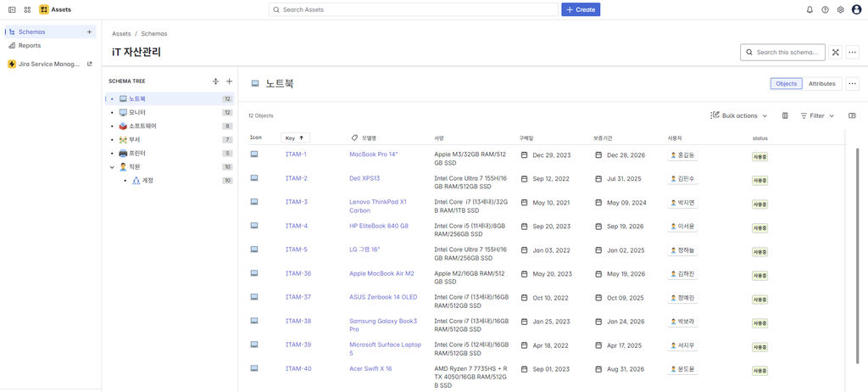868x392 pixels.
Task: Click the May 19, 2026 warranty date
Action: (x=626, y=274)
